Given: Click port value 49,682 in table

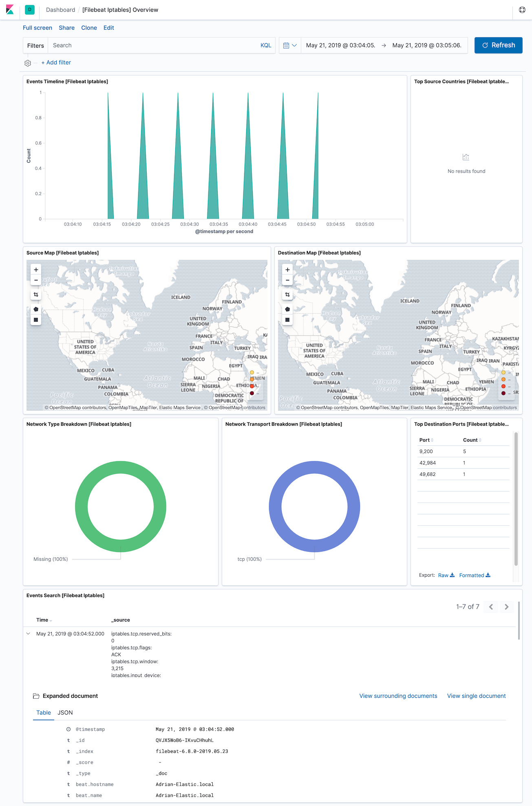Looking at the screenshot, I should tap(428, 474).
